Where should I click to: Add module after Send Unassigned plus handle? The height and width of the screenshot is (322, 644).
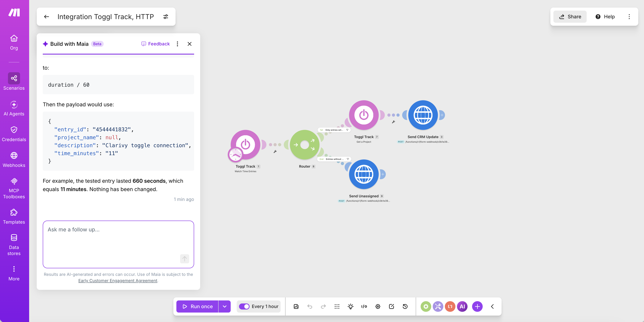pos(383,174)
